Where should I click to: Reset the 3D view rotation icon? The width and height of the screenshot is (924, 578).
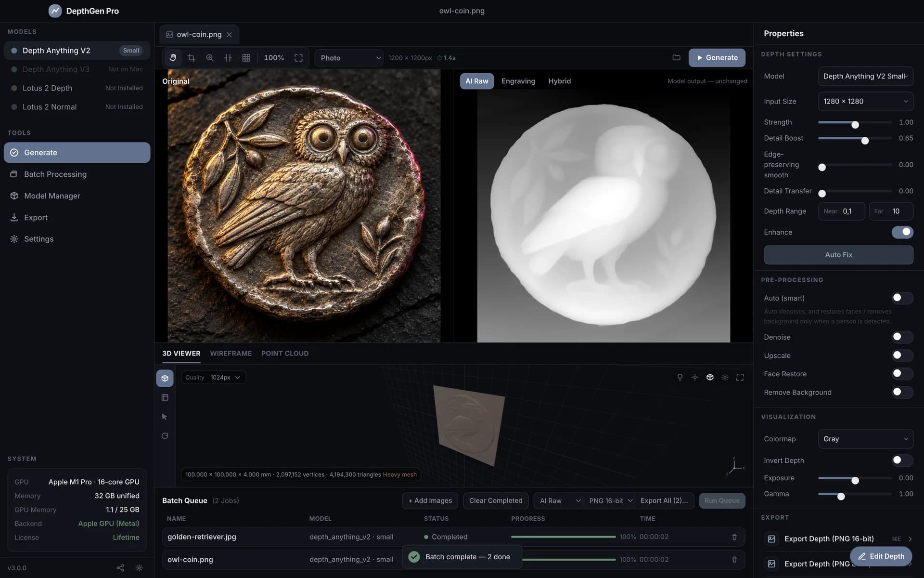coord(165,436)
